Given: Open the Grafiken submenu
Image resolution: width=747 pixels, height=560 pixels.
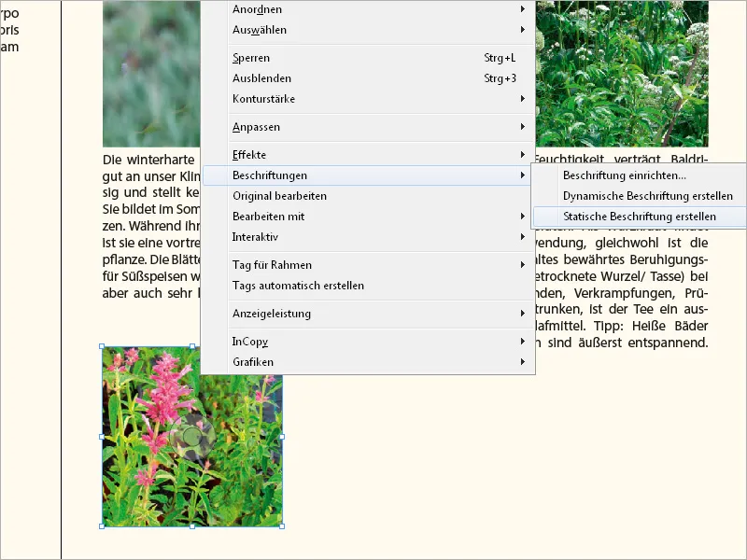Looking at the screenshot, I should (x=252, y=362).
